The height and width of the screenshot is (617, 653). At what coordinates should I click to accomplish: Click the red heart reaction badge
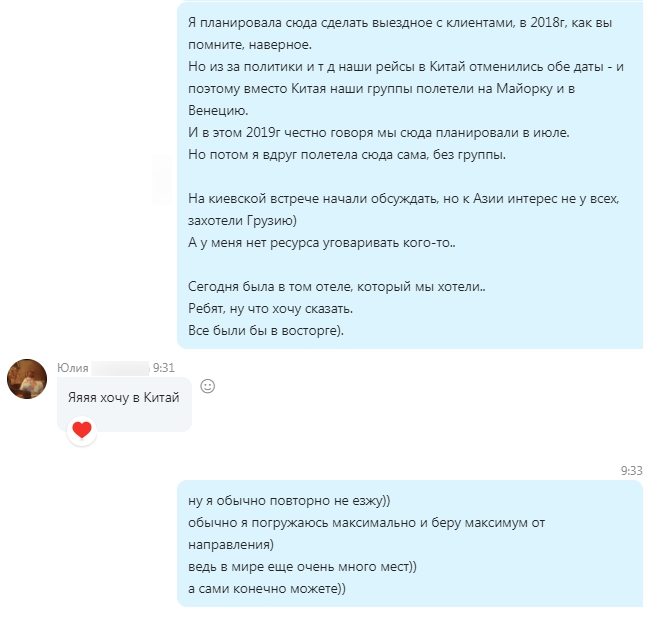pyautogui.click(x=82, y=430)
